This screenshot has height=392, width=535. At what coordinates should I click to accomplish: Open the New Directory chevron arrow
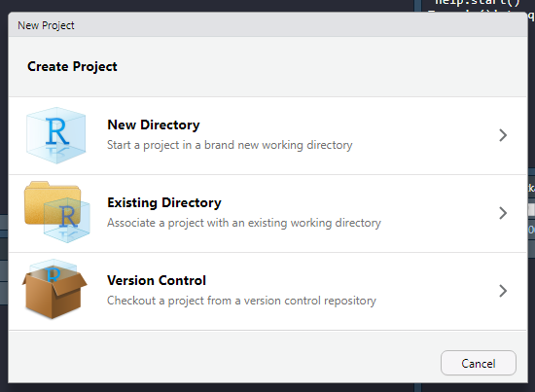[x=503, y=135]
